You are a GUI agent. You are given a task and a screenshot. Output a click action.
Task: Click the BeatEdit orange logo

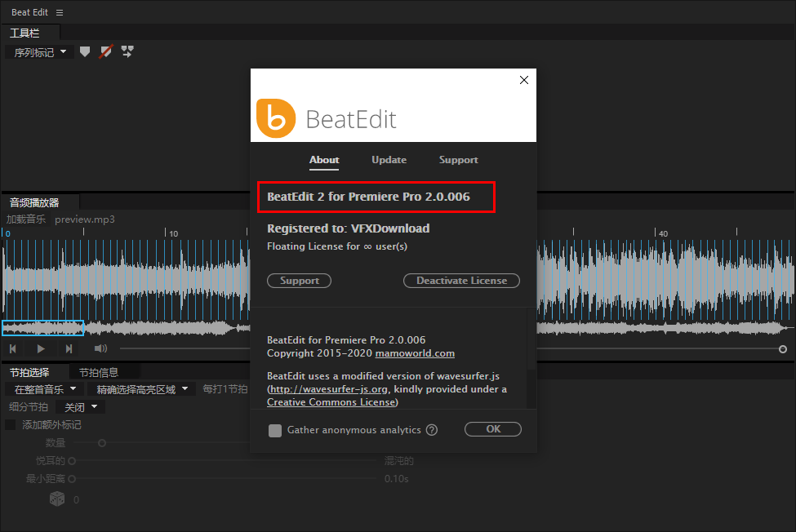click(x=276, y=118)
